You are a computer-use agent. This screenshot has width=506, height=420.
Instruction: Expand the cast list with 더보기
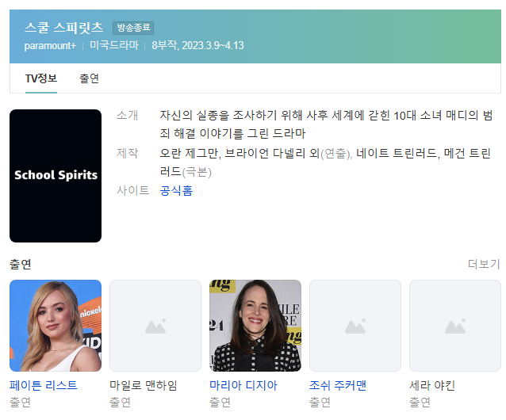click(x=484, y=264)
